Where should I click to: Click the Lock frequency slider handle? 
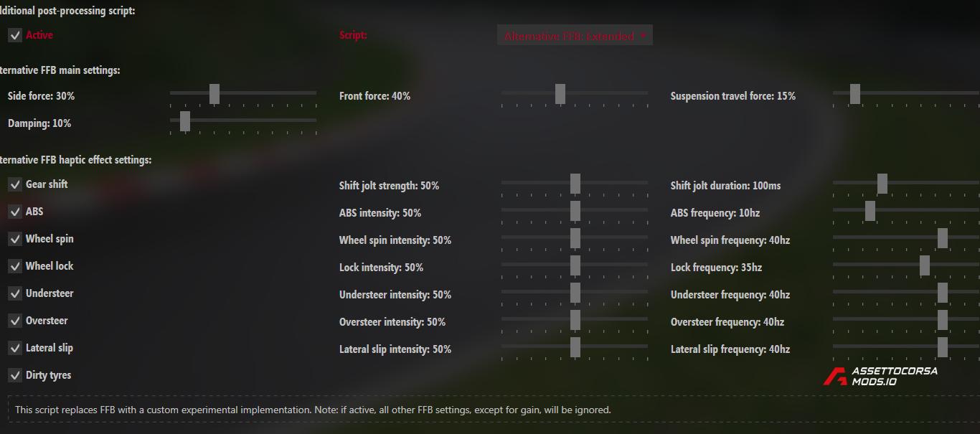(x=925, y=265)
